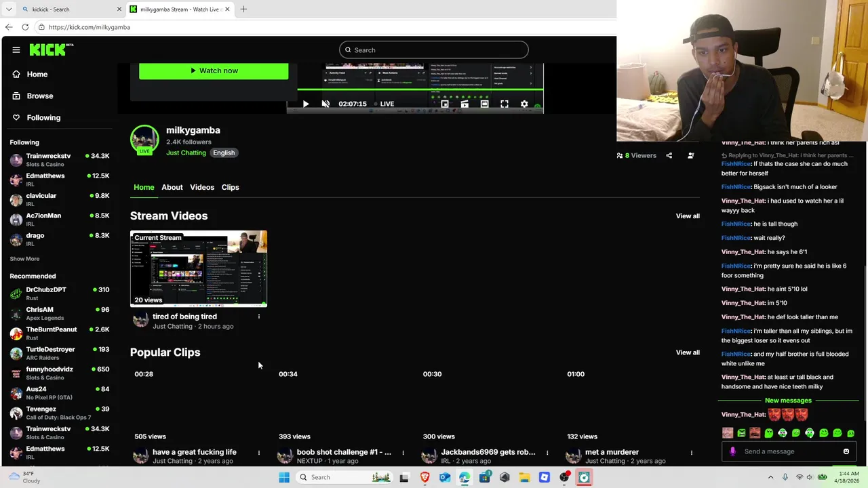The width and height of the screenshot is (868, 488).
Task: Open drago channel in sidebar
Action: click(x=60, y=239)
